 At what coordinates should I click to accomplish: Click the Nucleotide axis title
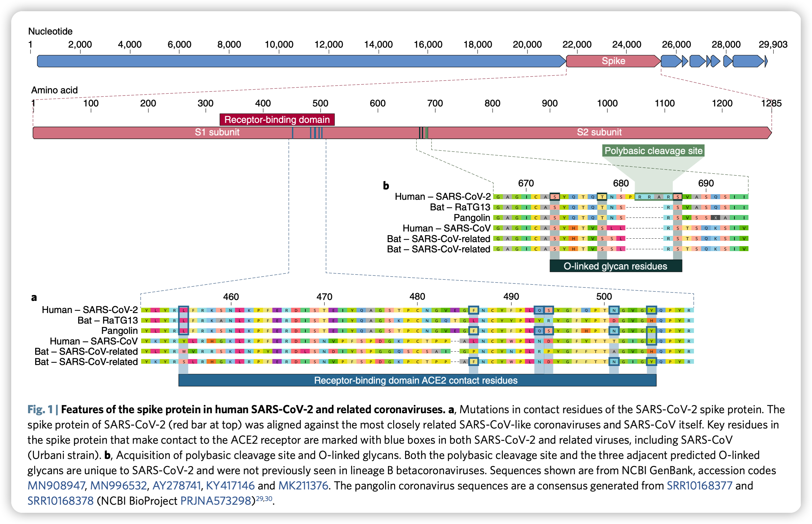click(50, 31)
